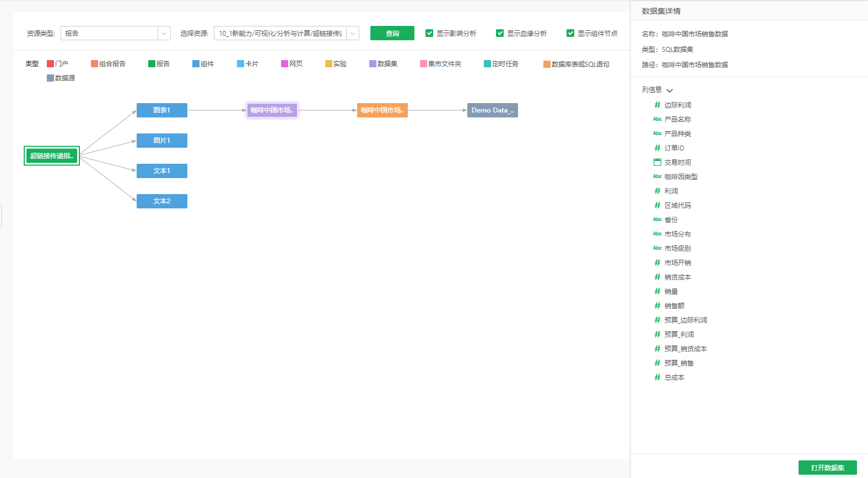
Task: Click the 数据源 legend gray swatch
Action: pyautogui.click(x=50, y=78)
